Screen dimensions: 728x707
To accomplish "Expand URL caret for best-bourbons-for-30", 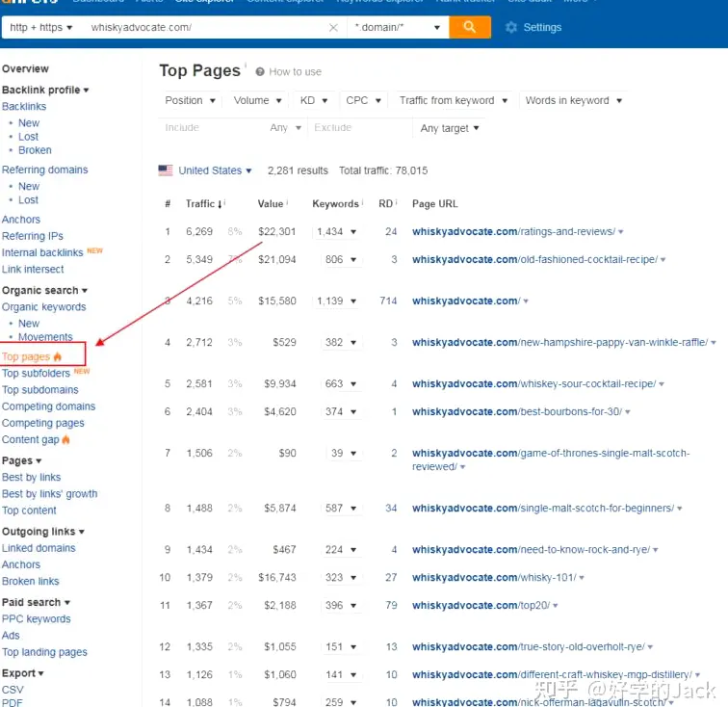I will click(x=628, y=412).
